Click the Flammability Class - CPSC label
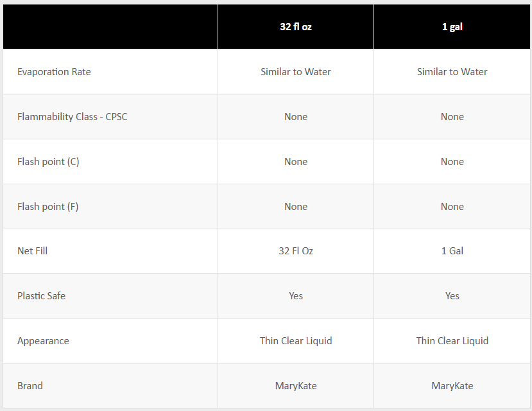Viewport: 532px width, 411px height. [73, 117]
